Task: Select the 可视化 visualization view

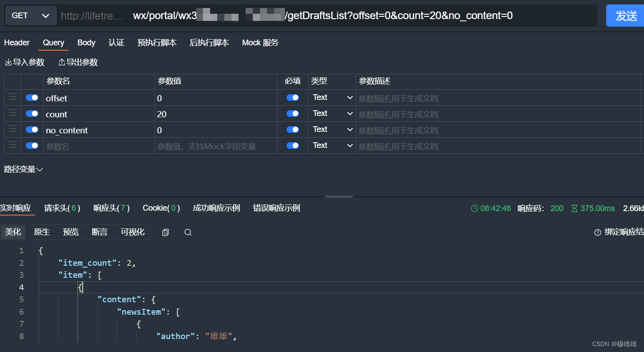Action: coord(133,232)
